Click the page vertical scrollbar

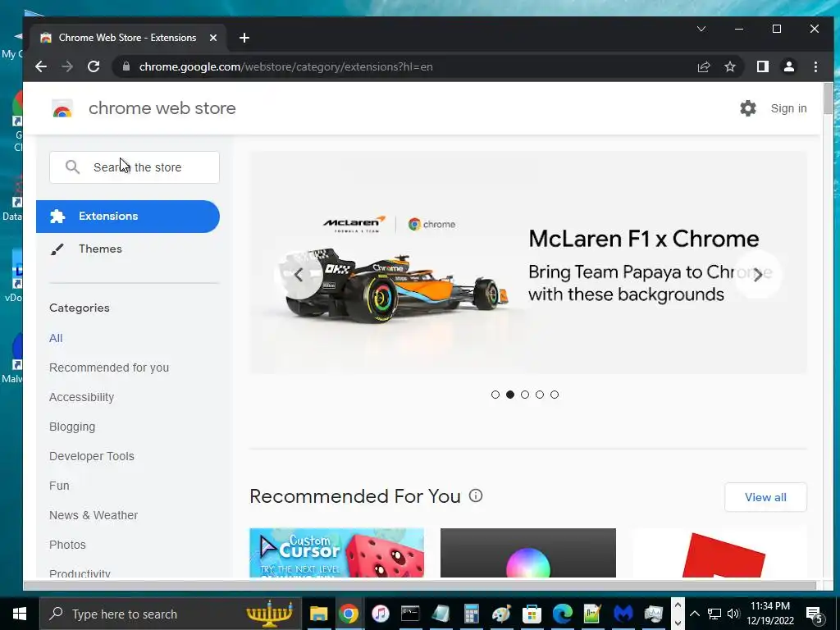coord(829,98)
